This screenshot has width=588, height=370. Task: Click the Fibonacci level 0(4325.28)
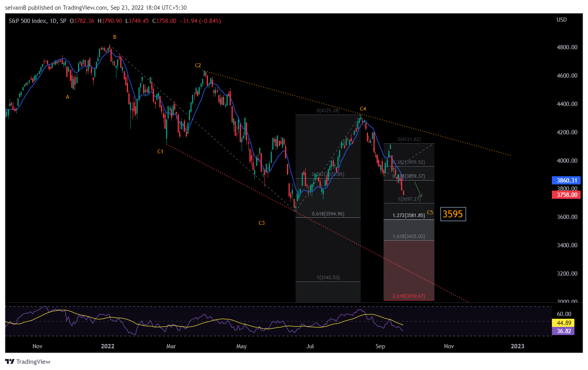pyautogui.click(x=328, y=111)
